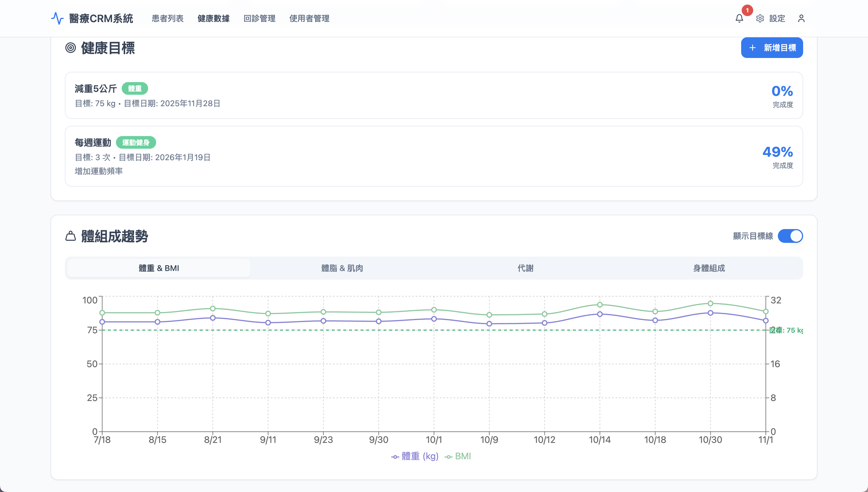The height and width of the screenshot is (492, 868).
Task: Click the settings gear icon
Action: [760, 18]
